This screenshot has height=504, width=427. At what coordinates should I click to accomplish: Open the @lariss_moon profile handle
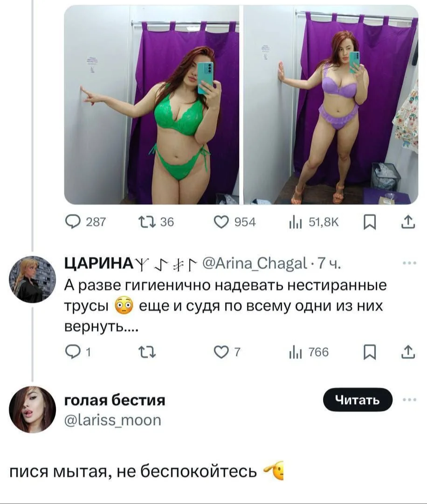112,420
